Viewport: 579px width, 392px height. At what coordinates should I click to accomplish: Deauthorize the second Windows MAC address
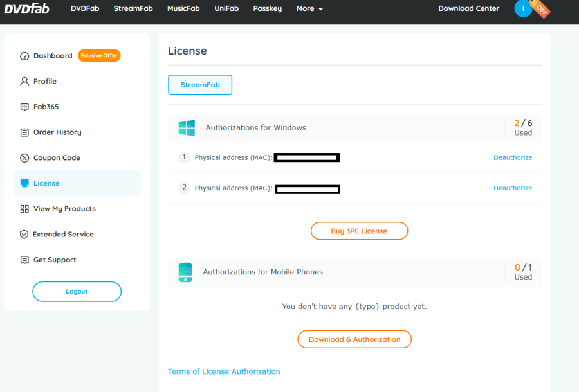(x=512, y=188)
